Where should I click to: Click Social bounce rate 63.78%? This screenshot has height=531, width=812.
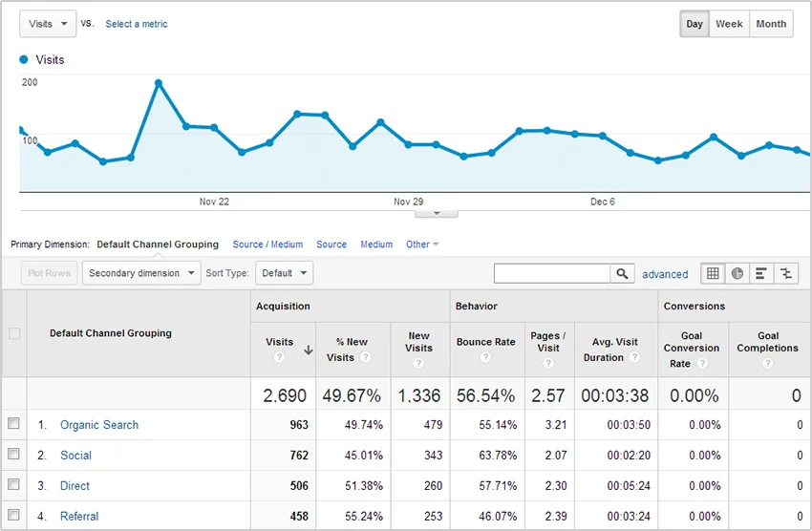pyautogui.click(x=498, y=456)
